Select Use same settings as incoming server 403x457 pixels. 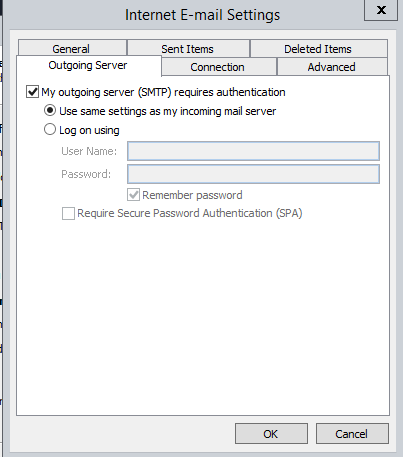coord(50,110)
